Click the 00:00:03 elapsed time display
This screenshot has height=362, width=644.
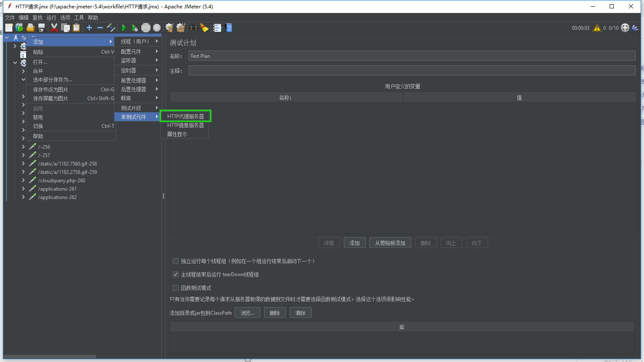[x=580, y=28]
